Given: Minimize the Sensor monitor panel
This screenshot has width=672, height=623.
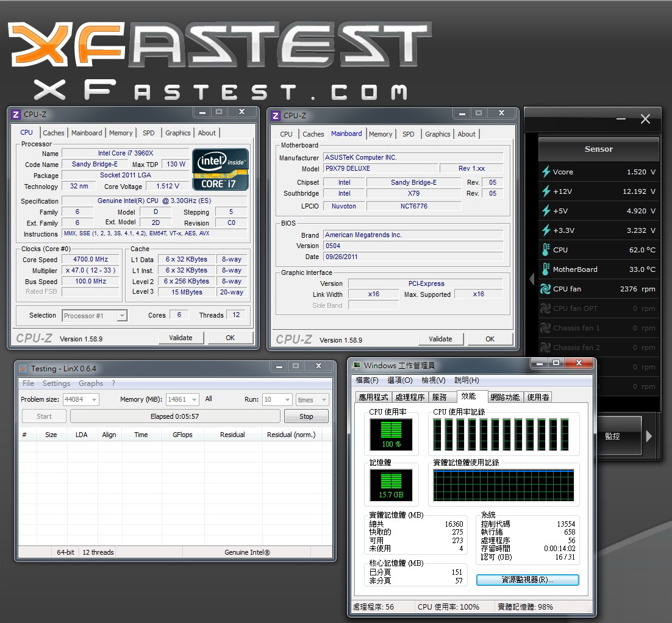Looking at the screenshot, I should pos(621,119).
